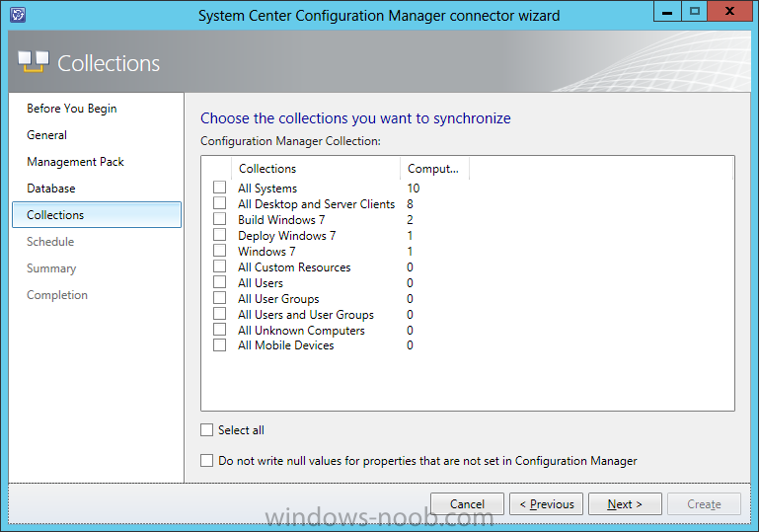Open the Management Pack step
This screenshot has width=759, height=532.
coord(76,162)
